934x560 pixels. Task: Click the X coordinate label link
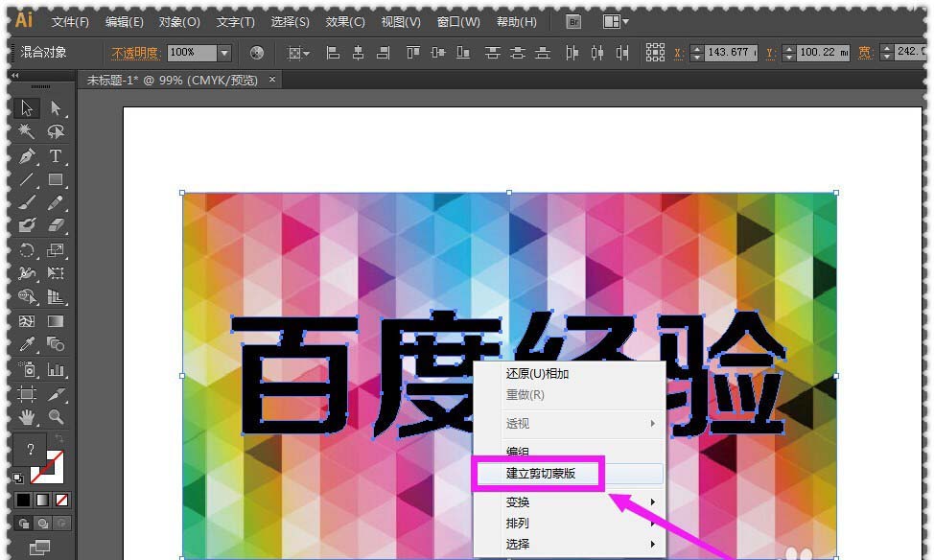pos(679,53)
